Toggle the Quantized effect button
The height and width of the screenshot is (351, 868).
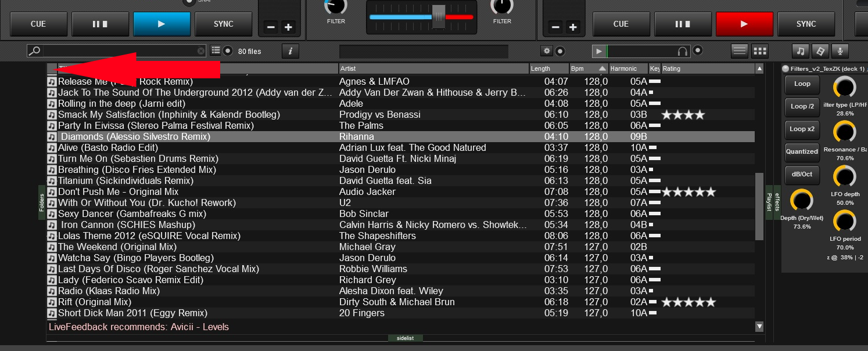tap(802, 152)
